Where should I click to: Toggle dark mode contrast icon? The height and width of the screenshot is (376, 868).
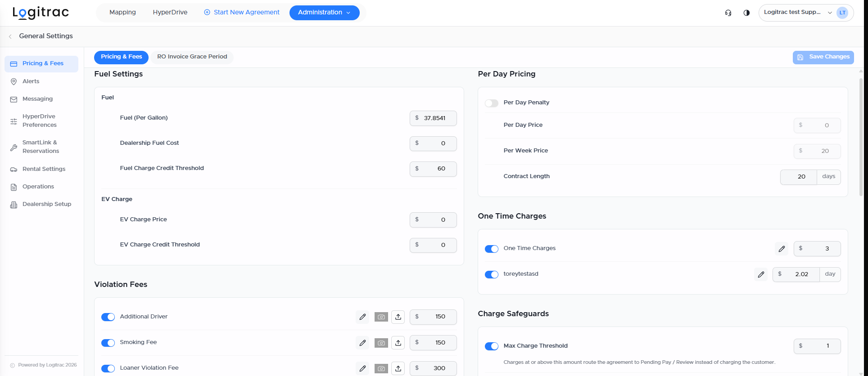pos(746,13)
